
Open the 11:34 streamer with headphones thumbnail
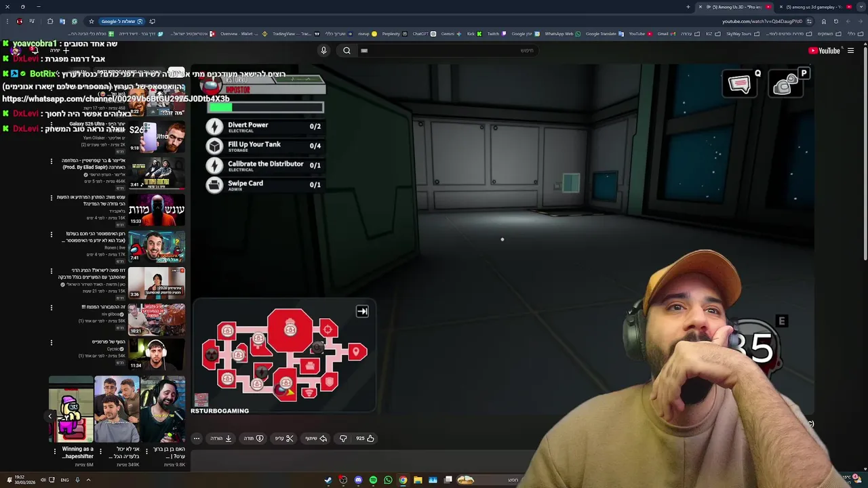[x=157, y=353]
